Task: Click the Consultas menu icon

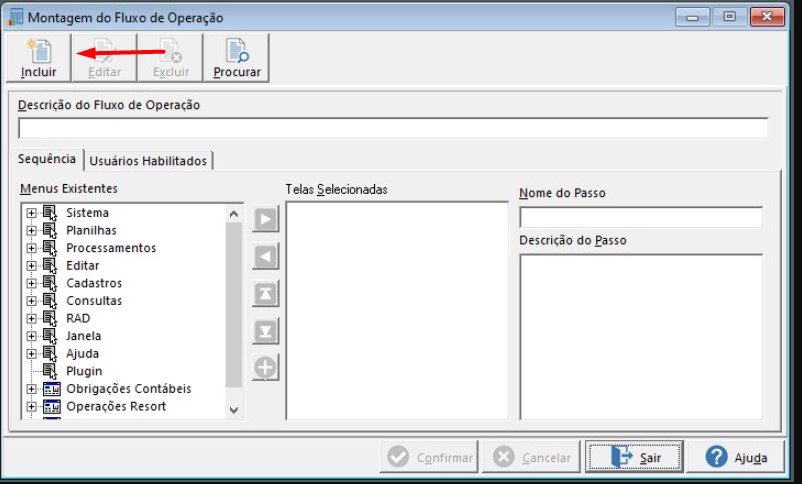Action: [x=50, y=300]
